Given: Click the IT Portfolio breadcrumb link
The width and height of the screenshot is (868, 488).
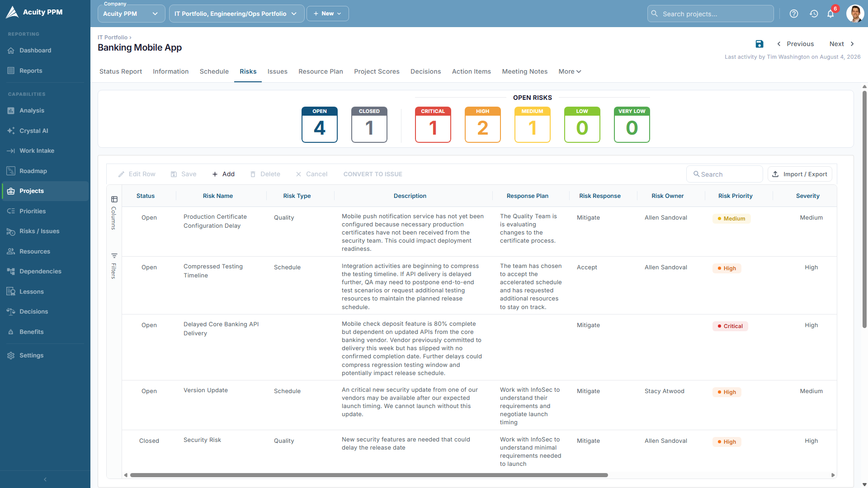Looking at the screenshot, I should coord(113,38).
